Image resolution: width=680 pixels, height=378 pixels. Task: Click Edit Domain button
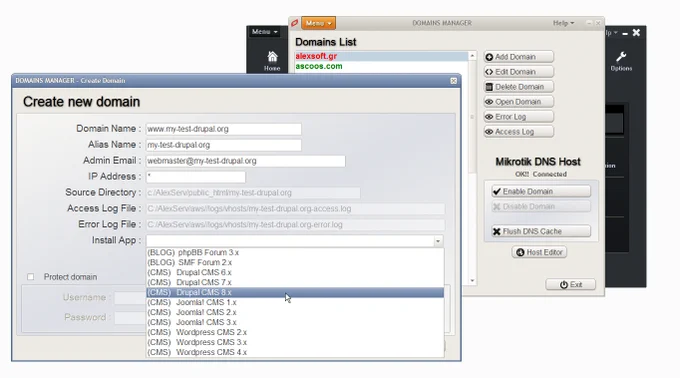(519, 72)
